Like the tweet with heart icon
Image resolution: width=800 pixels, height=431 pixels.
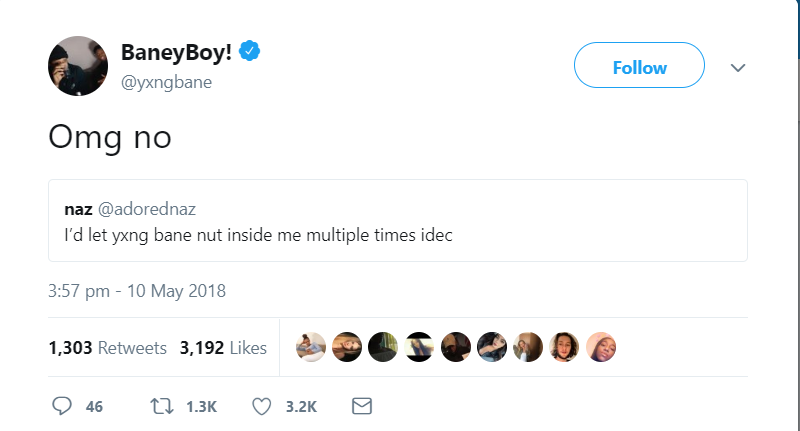coord(263,406)
